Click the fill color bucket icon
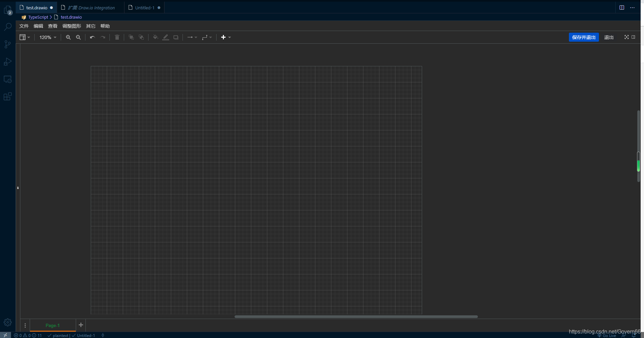644x338 pixels. (x=155, y=37)
